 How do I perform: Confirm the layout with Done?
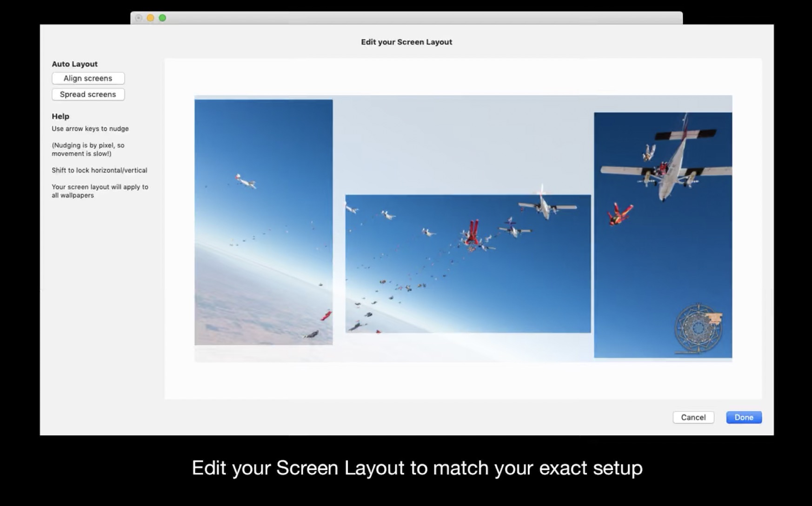[744, 417]
